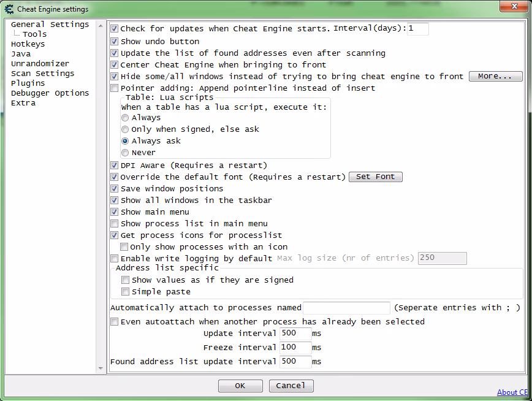532x401 pixels.
Task: Open the Plugins settings page
Action: [x=28, y=83]
